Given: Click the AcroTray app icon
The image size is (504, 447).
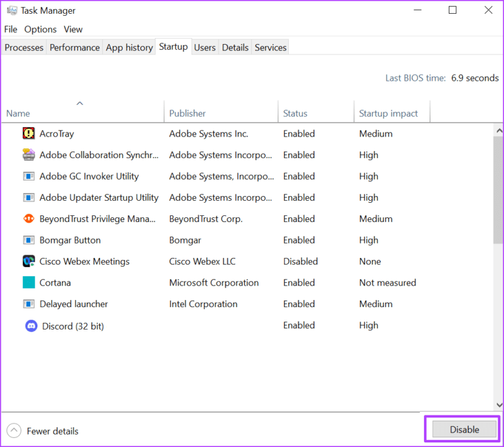Looking at the screenshot, I should click(x=29, y=133).
